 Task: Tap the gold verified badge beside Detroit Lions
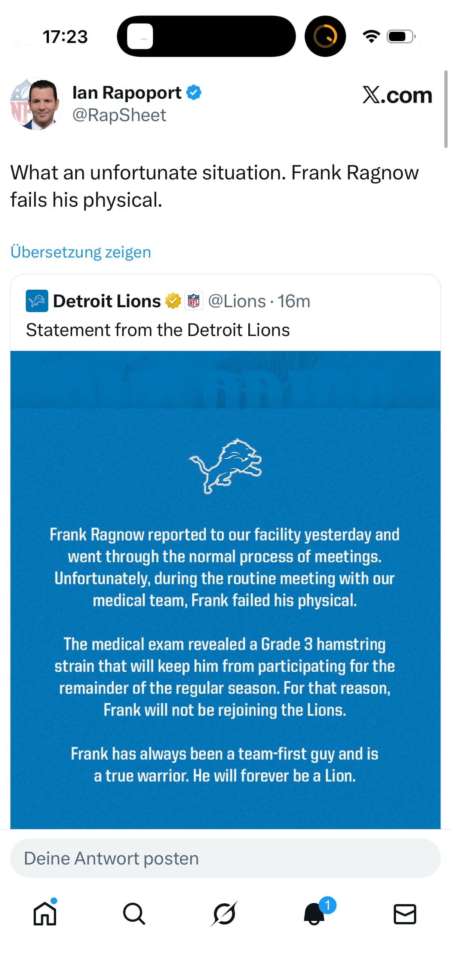point(173,301)
